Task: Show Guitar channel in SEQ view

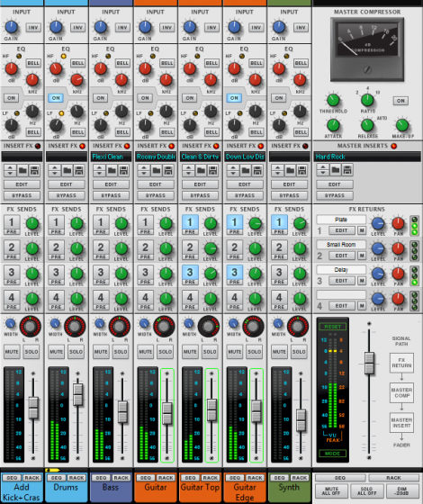Action: [x=146, y=478]
